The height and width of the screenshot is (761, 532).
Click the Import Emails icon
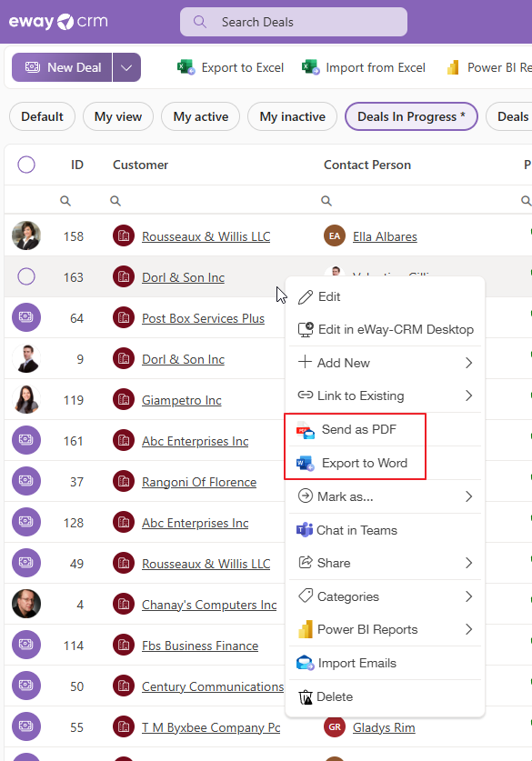pos(306,663)
